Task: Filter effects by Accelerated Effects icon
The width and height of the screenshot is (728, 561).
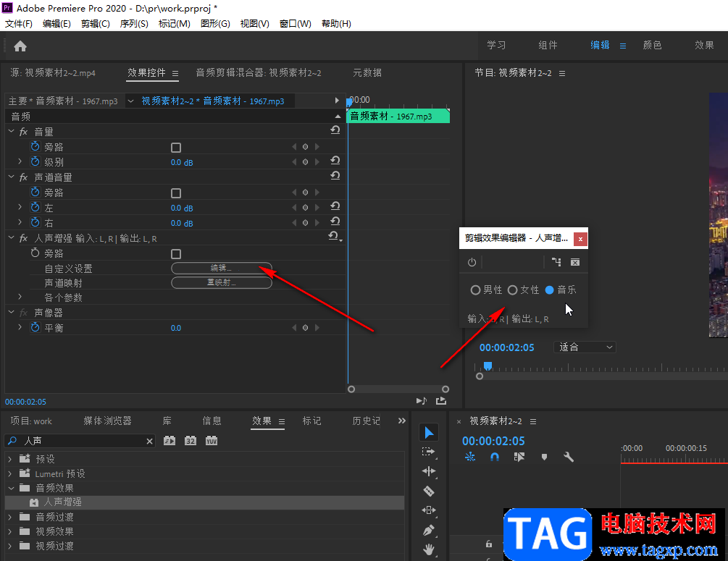Action: click(170, 441)
